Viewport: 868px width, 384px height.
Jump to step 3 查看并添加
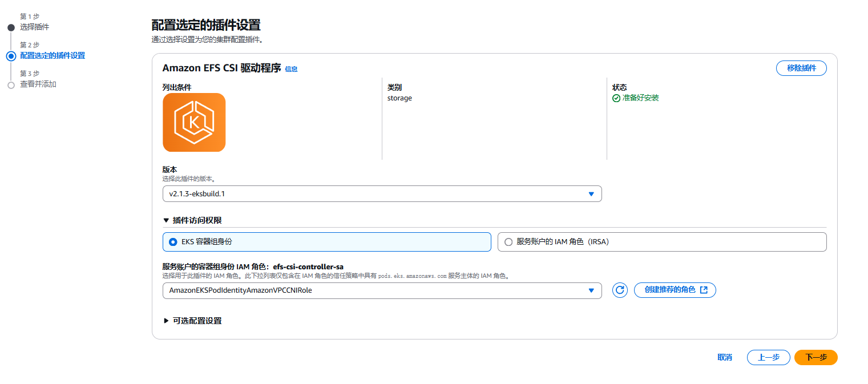click(38, 84)
